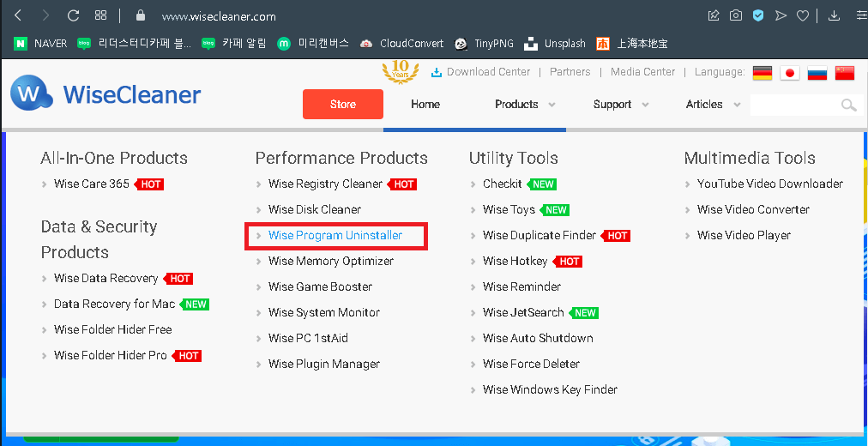Open Wise Toys
The width and height of the screenshot is (868, 446).
509,210
